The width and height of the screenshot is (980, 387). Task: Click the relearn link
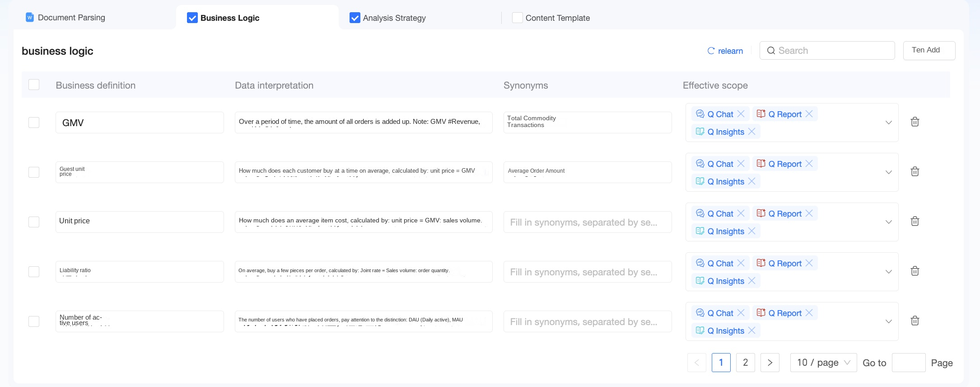point(730,51)
